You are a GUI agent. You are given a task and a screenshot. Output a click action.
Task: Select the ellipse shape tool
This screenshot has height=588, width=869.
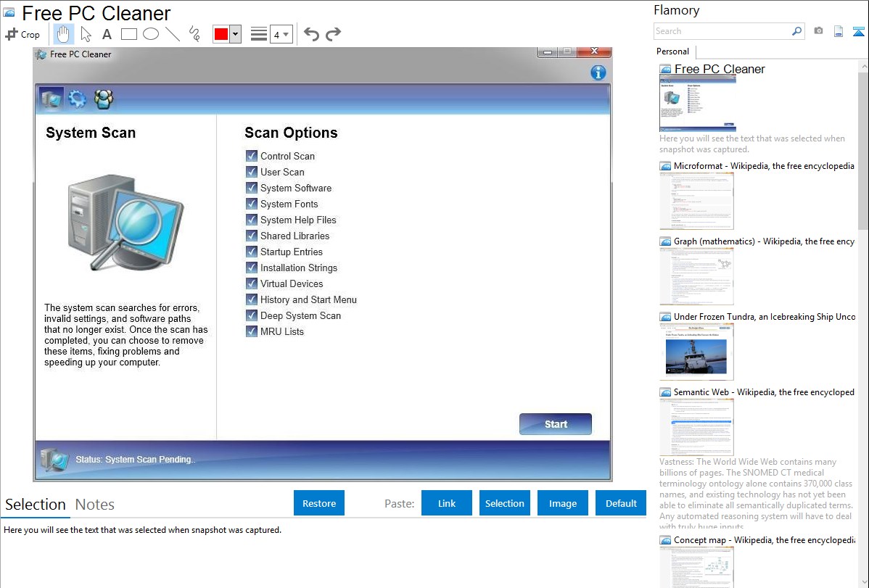click(151, 34)
